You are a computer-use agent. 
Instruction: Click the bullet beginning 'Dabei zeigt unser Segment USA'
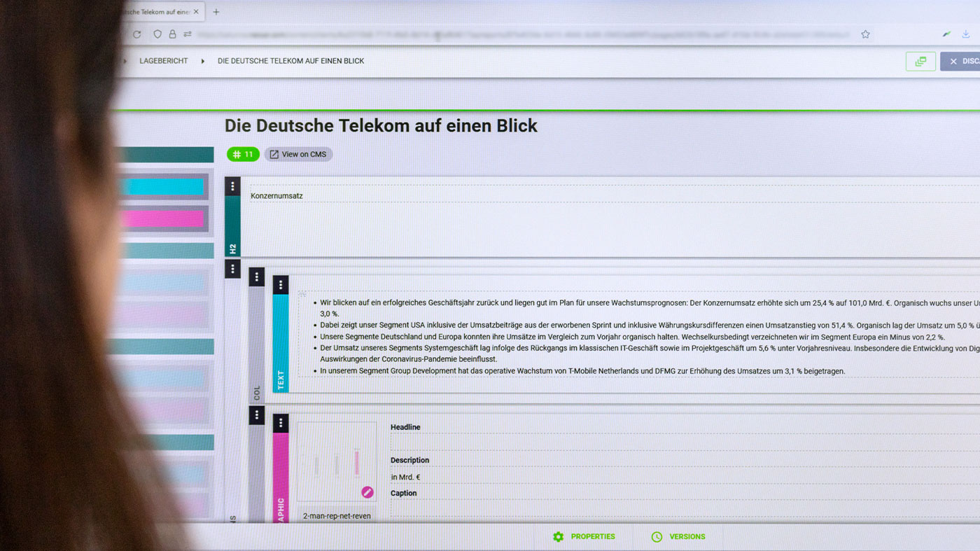point(650,326)
